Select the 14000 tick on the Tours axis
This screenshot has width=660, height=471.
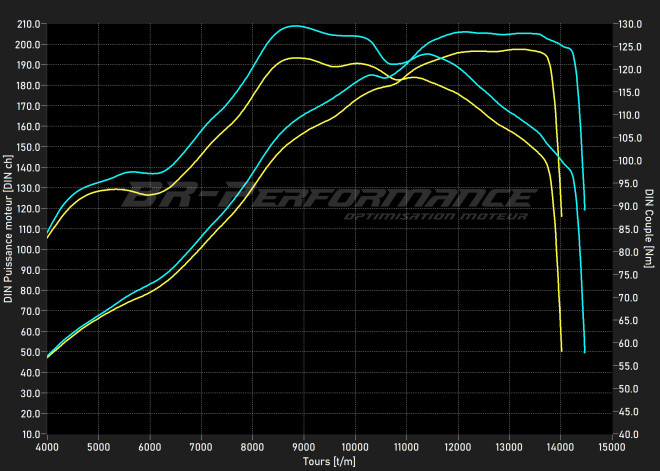561,446
